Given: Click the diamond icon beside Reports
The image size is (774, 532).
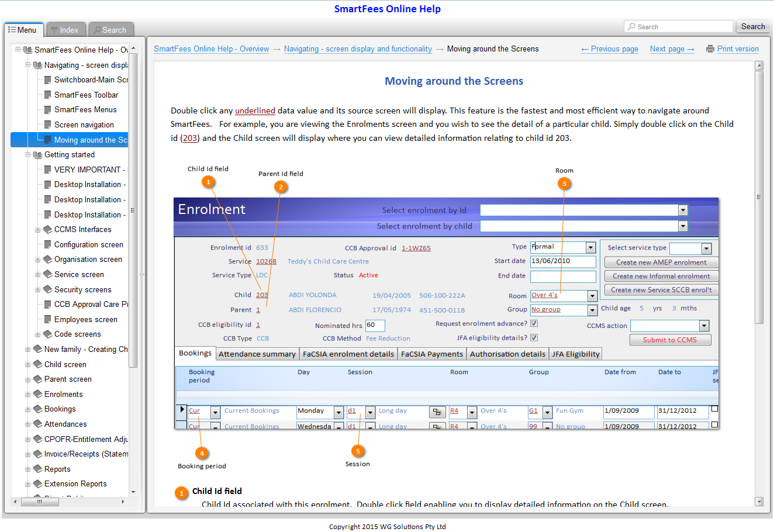Looking at the screenshot, I should (38, 469).
